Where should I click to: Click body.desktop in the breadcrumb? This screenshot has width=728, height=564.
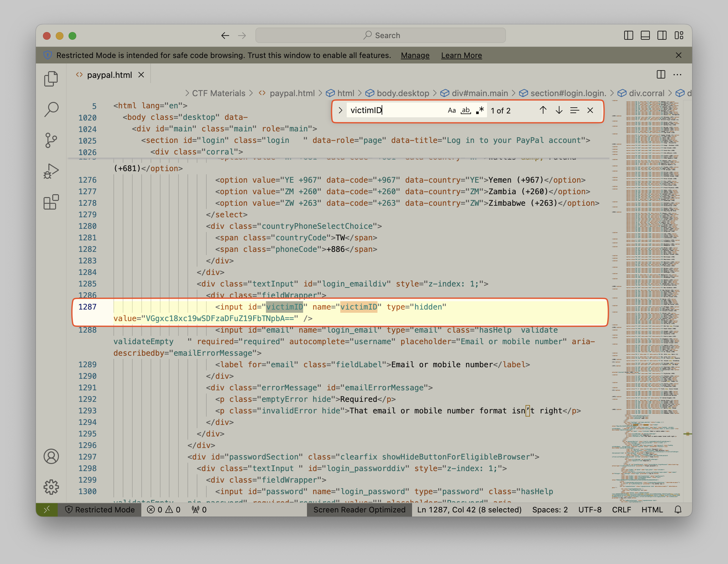(x=403, y=93)
